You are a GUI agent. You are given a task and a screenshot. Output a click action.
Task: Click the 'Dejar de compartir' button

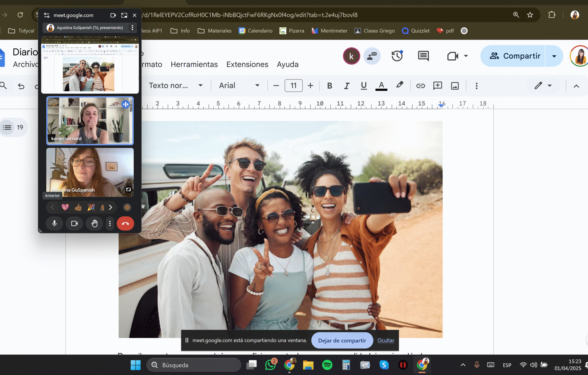(342, 340)
